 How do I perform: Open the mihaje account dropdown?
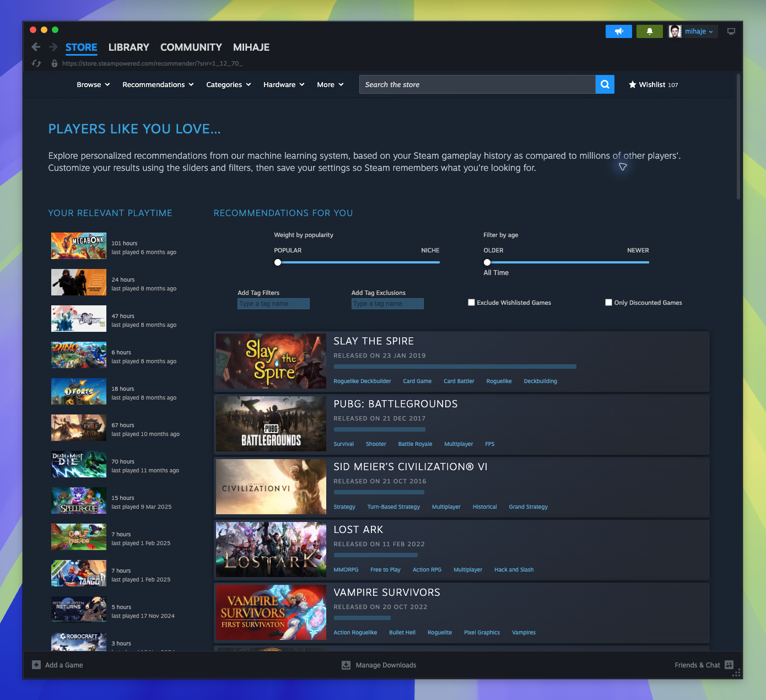[699, 31]
